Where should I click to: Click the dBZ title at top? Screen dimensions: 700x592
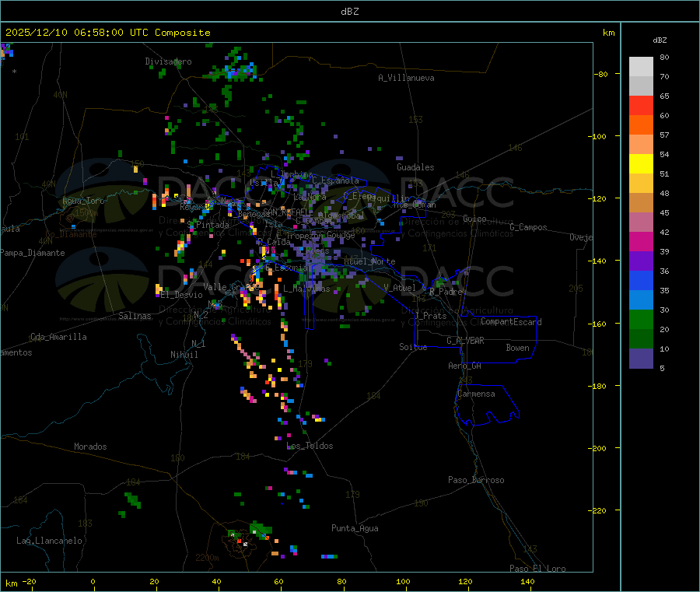[x=349, y=12]
